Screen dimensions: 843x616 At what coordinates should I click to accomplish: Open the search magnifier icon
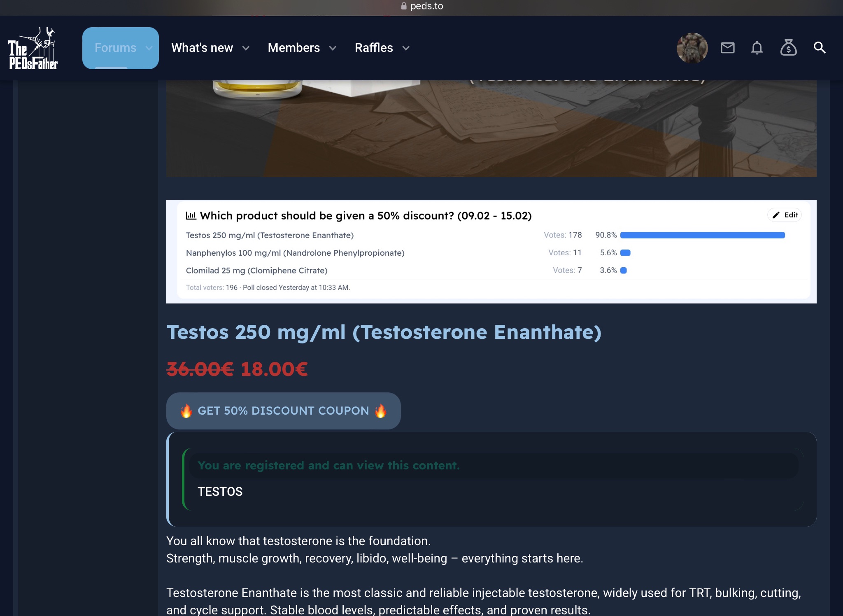(819, 48)
